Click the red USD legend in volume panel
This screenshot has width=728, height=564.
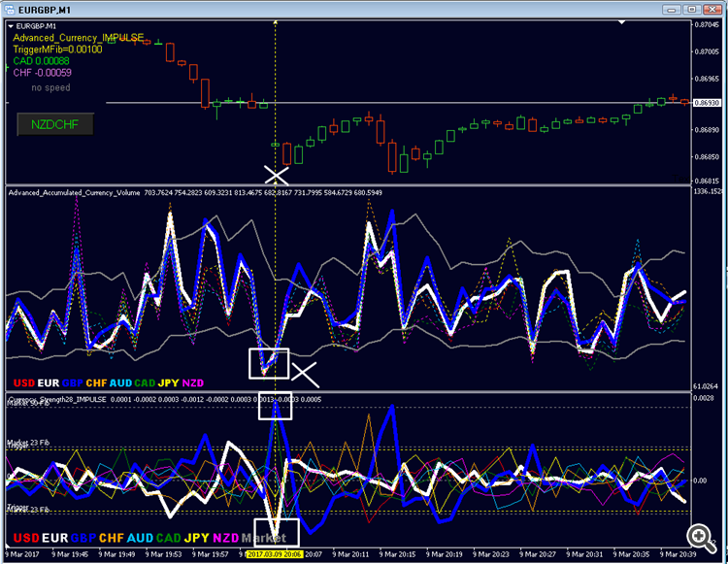click(24, 383)
